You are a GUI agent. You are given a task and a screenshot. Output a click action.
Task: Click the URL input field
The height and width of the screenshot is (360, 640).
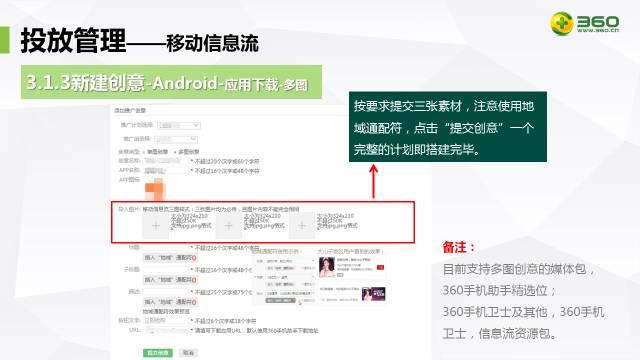(166, 330)
